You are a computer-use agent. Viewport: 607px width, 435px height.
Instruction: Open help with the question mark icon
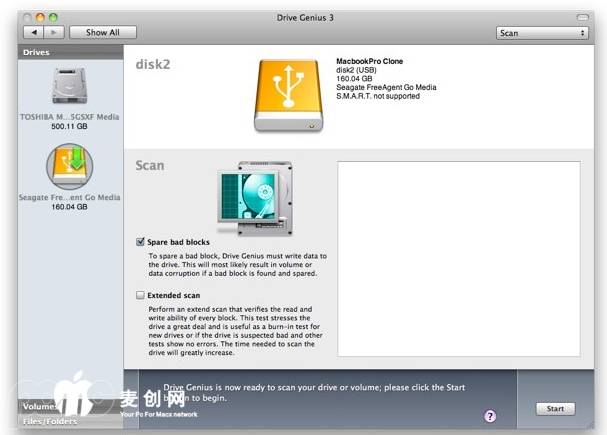(490, 415)
